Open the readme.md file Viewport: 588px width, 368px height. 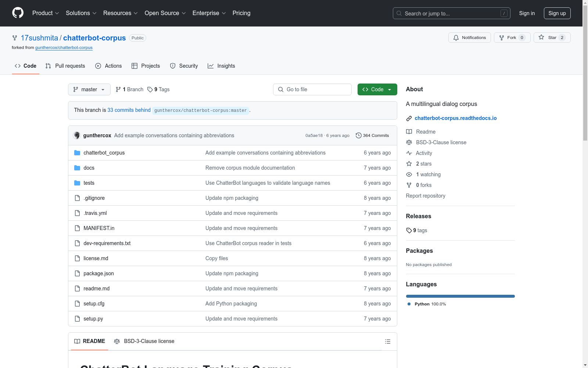(96, 289)
